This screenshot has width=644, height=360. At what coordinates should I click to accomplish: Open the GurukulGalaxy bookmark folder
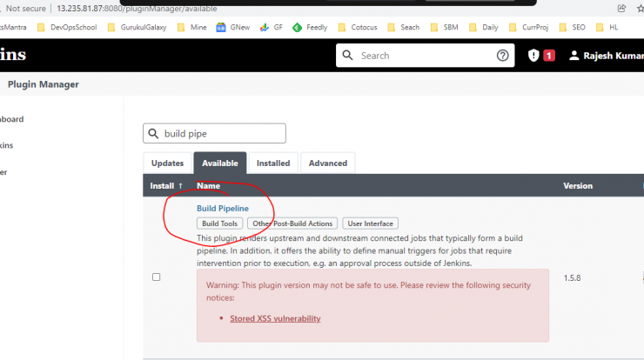138,28
